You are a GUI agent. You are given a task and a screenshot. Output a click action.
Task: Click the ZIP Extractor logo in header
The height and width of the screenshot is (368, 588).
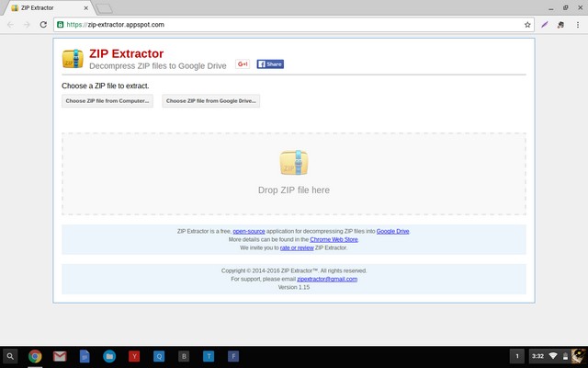pyautogui.click(x=73, y=59)
